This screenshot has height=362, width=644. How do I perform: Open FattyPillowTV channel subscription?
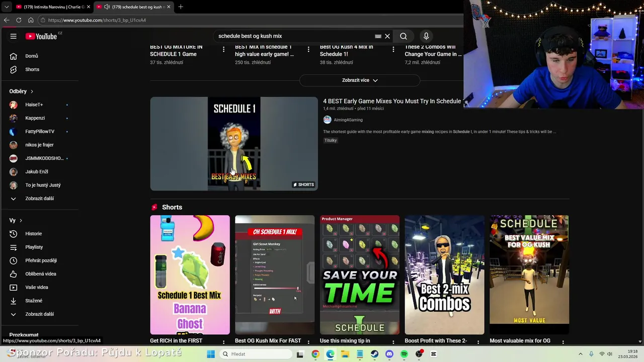39,131
